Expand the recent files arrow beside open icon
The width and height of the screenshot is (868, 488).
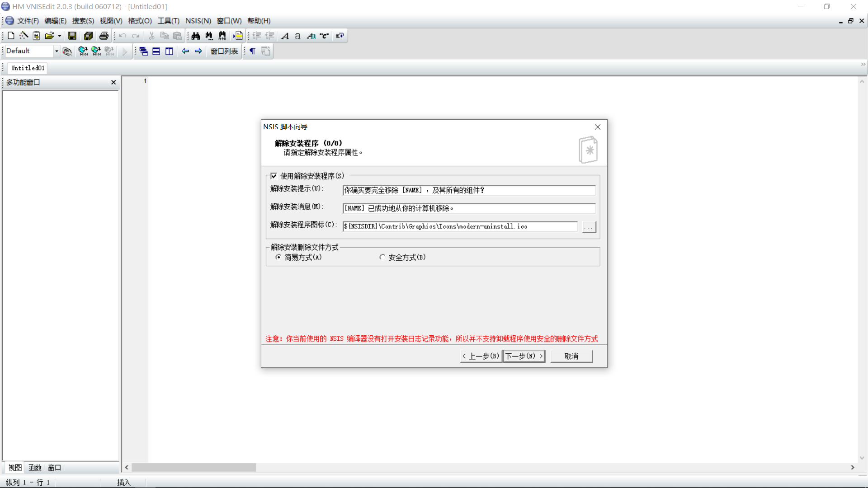point(59,36)
